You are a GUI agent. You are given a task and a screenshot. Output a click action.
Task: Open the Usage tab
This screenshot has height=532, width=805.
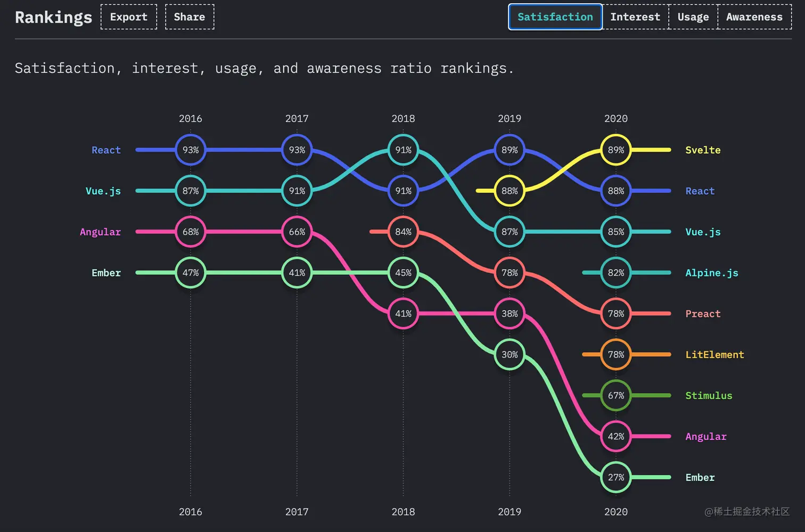[x=693, y=17]
